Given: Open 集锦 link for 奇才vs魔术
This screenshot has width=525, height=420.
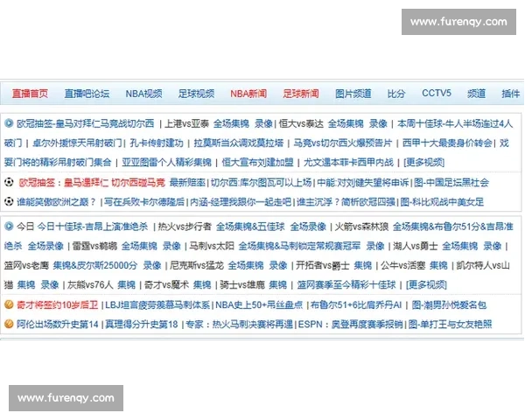Looking at the screenshot, I should (202, 285).
